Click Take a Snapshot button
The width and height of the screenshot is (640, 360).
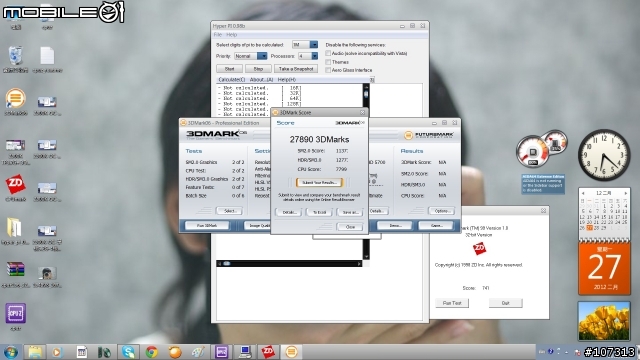(x=296, y=69)
